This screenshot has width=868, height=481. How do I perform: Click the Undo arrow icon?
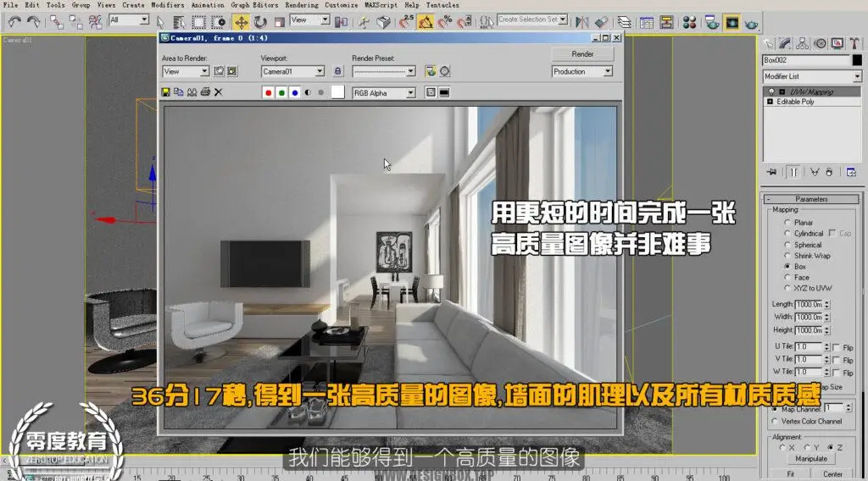pyautogui.click(x=14, y=21)
